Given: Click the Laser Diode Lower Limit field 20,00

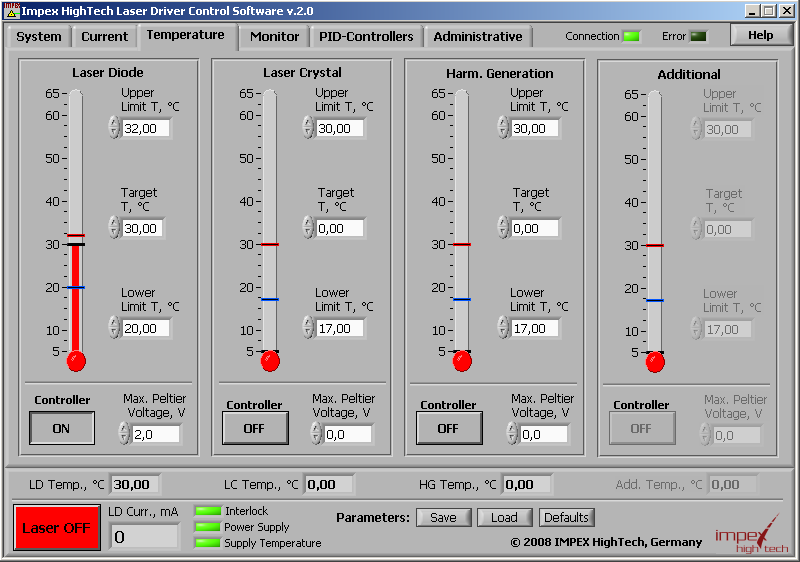Looking at the screenshot, I should click(146, 328).
